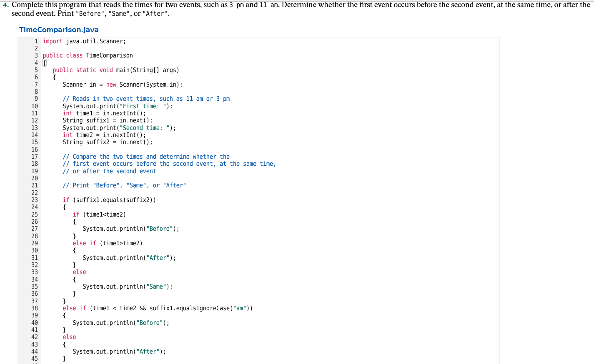Select the println("Same") statement
The image size is (594, 364).
click(128, 286)
